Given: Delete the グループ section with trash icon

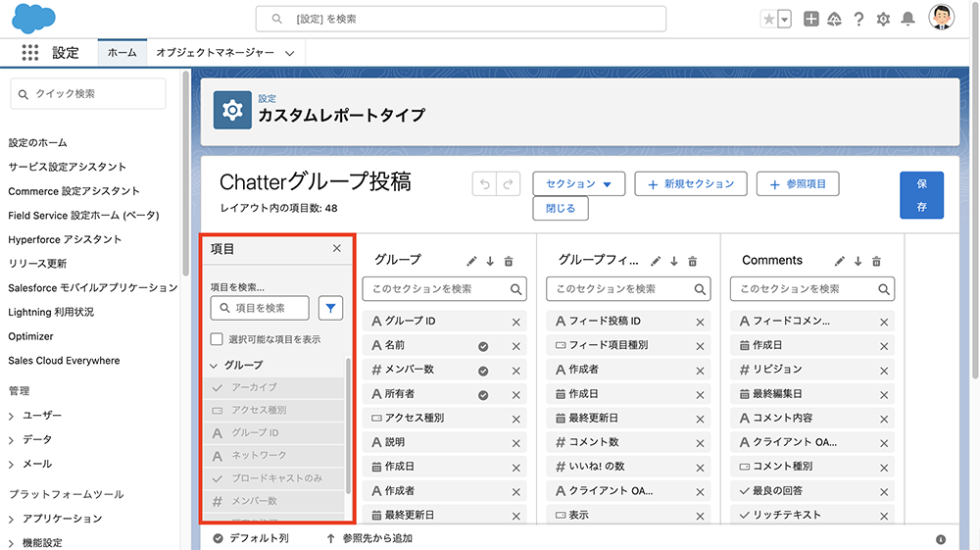Looking at the screenshot, I should (x=509, y=261).
